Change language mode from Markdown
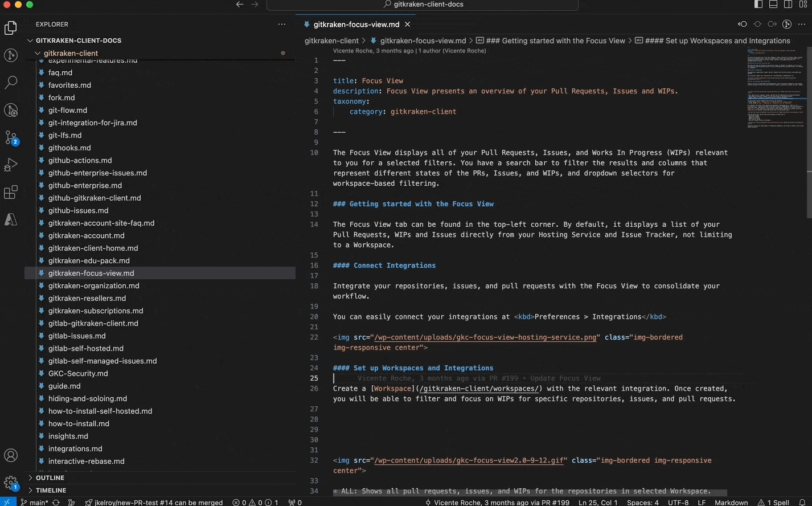The image size is (812, 506). click(731, 503)
